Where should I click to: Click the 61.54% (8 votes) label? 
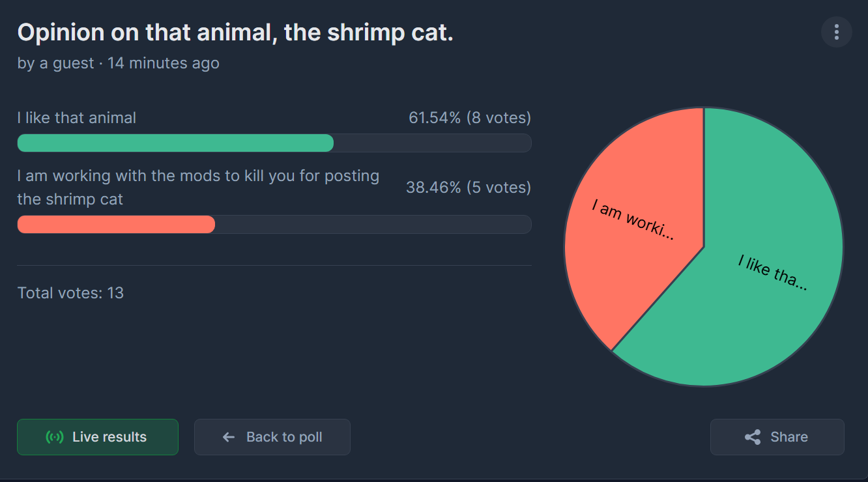pyautogui.click(x=470, y=118)
